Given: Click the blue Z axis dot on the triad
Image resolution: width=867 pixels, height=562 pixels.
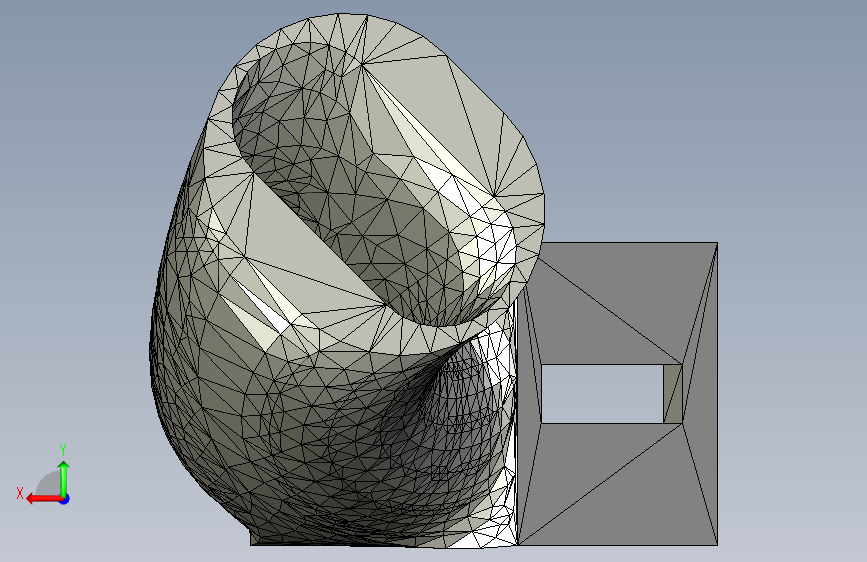Looking at the screenshot, I should click(x=65, y=499).
